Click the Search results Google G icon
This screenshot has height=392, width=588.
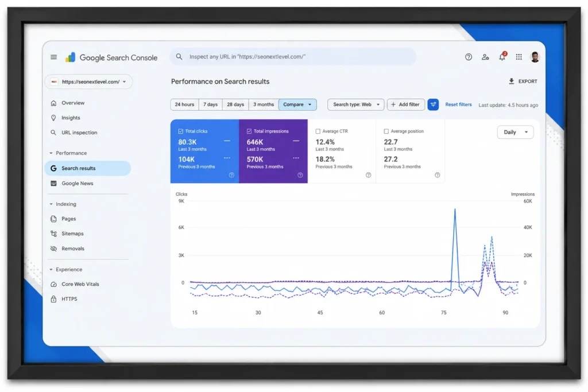[x=53, y=168]
